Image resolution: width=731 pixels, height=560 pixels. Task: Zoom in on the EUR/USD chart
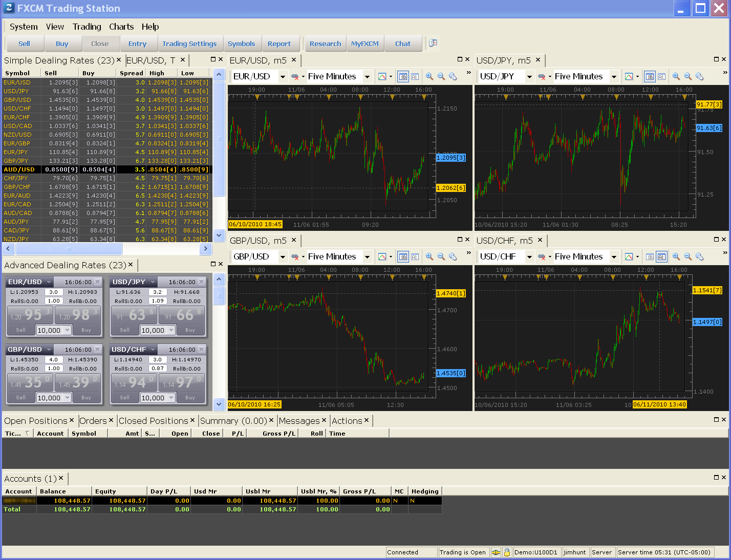(x=429, y=76)
